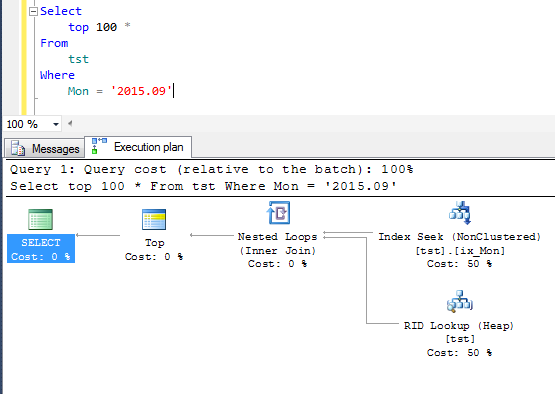Viewport: 555px width, 394px height.
Task: Click the 'Where' keyword in editor
Action: point(57,75)
